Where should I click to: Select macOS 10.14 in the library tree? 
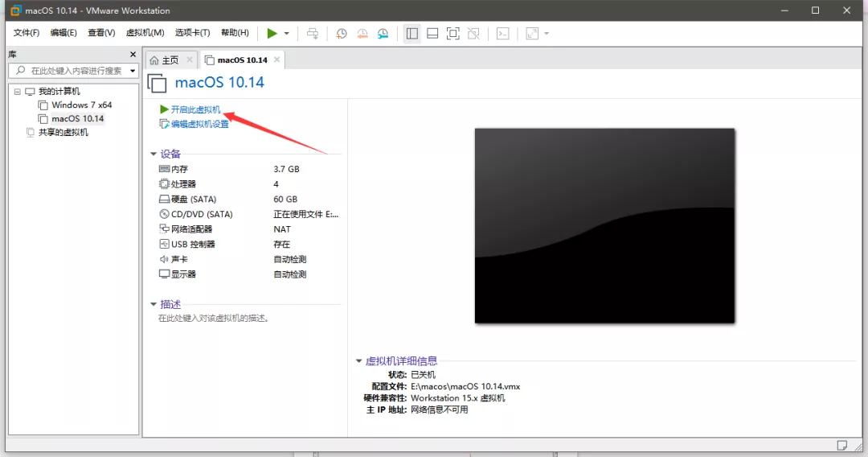(x=77, y=118)
